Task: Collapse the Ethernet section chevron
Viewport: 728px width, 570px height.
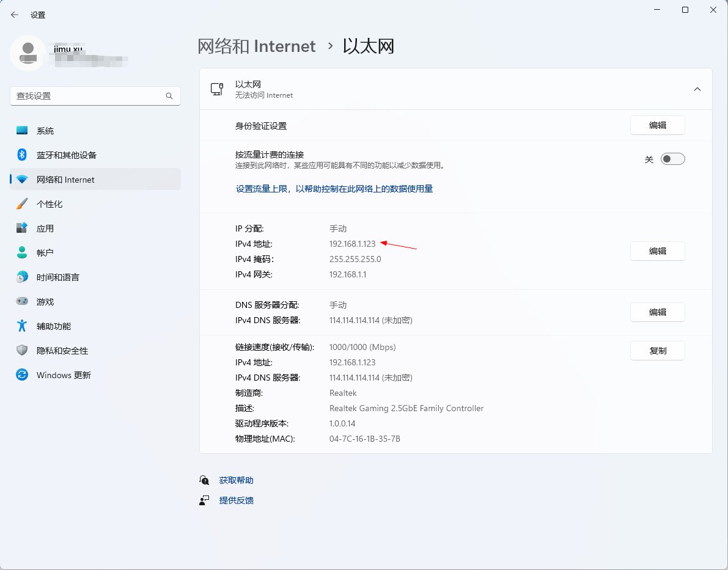Action: 697,89
